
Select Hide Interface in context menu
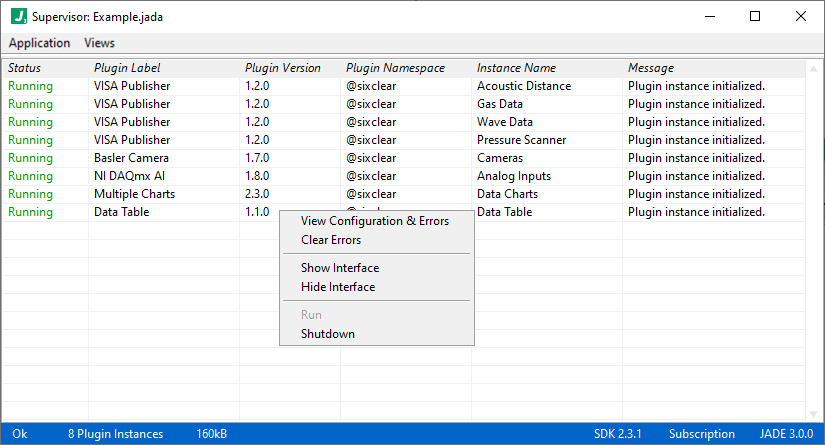(338, 287)
